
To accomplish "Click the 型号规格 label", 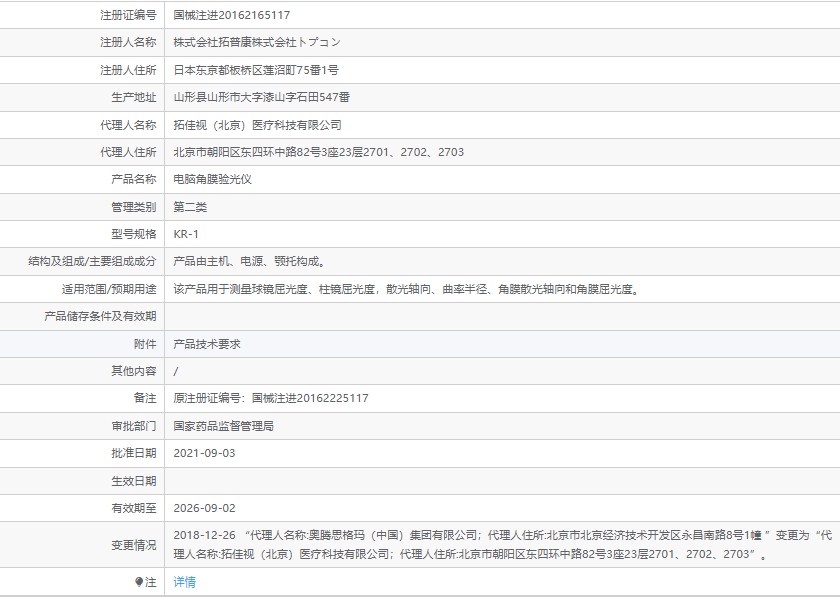I will coord(134,234).
